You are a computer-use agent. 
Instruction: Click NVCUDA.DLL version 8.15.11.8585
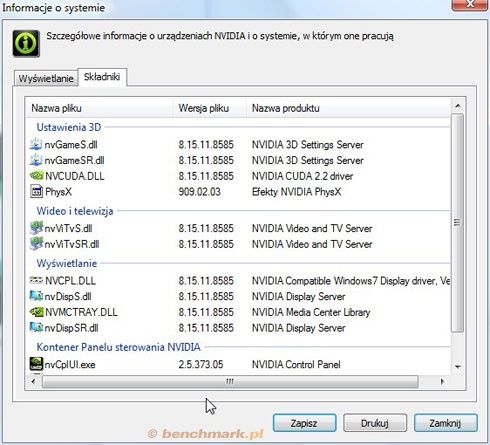click(206, 176)
